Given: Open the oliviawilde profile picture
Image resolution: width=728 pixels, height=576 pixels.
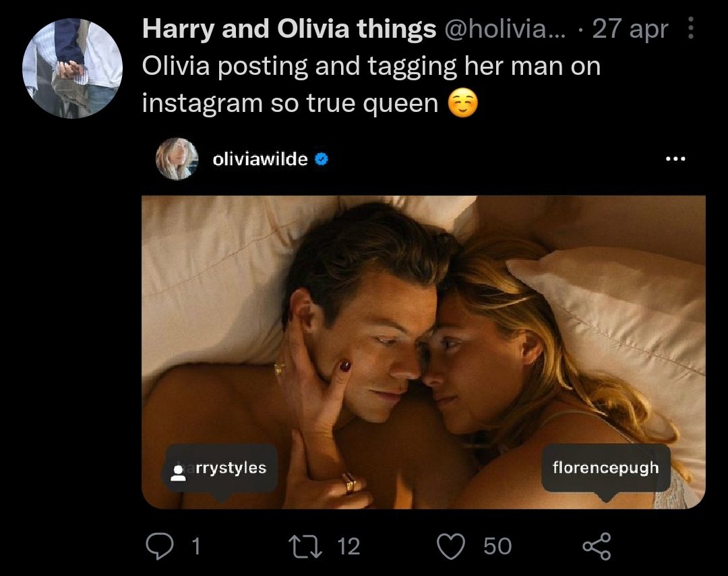Looking at the screenshot, I should pos(177,159).
